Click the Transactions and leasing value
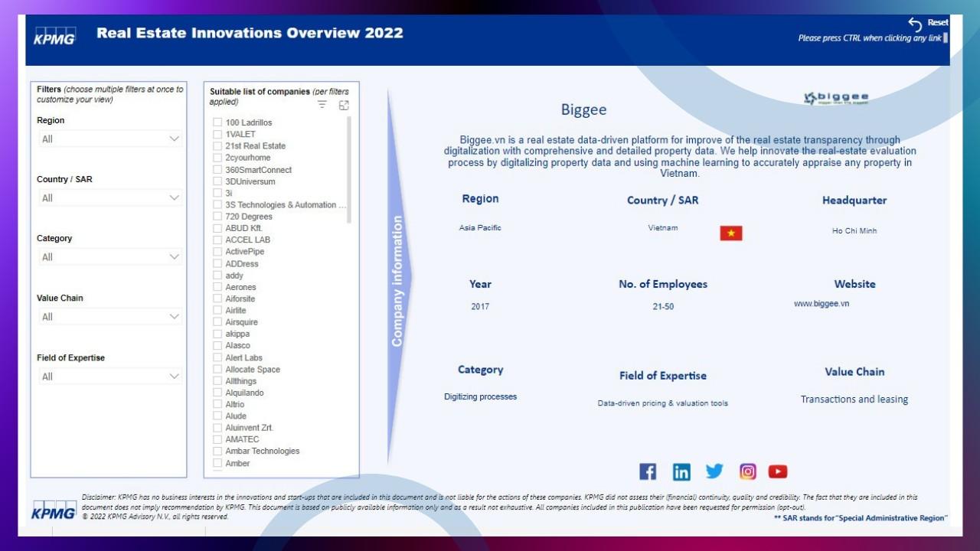 tap(854, 399)
